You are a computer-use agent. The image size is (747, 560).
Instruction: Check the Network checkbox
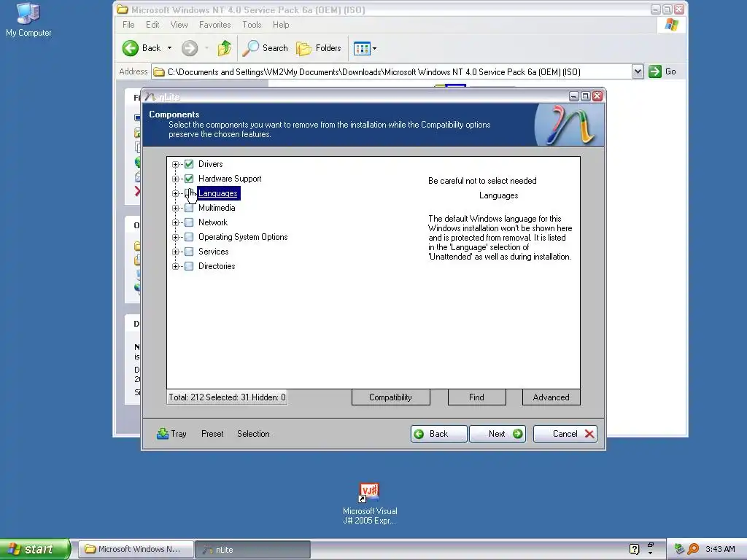(189, 222)
